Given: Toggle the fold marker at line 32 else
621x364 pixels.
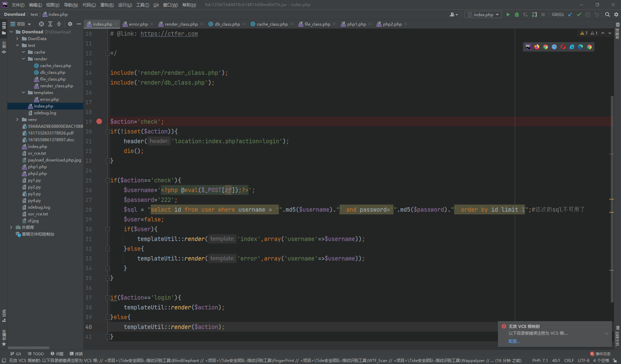Looking at the screenshot, I should pyautogui.click(x=108, y=249).
